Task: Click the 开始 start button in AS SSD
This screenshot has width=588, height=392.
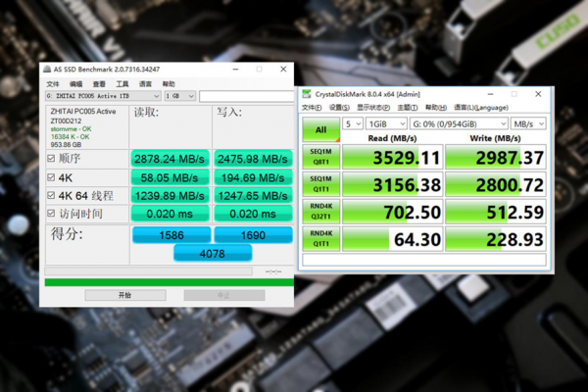Action: pos(125,295)
